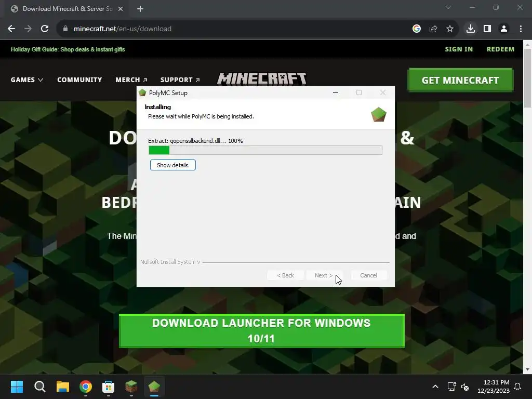Open a new browser tab
Image resolution: width=532 pixels, height=399 pixels.
[140, 9]
